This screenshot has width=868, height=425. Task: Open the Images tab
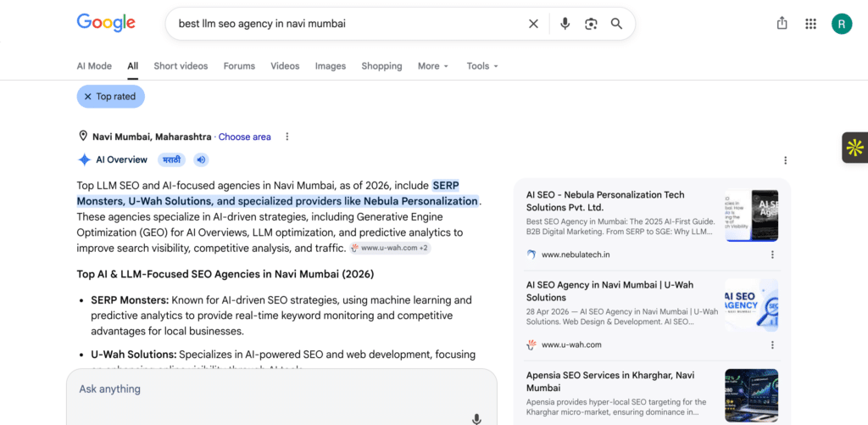331,66
